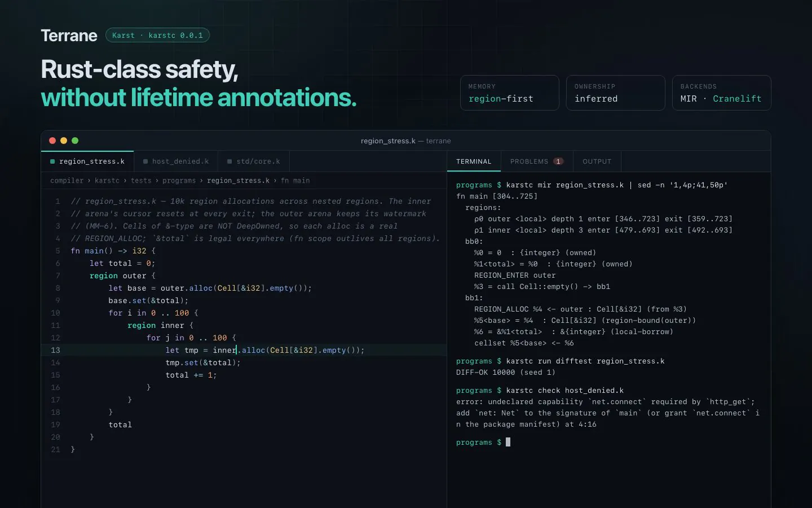The width and height of the screenshot is (812, 508).
Task: Click the region_stress.k tab file icon
Action: [x=52, y=161]
